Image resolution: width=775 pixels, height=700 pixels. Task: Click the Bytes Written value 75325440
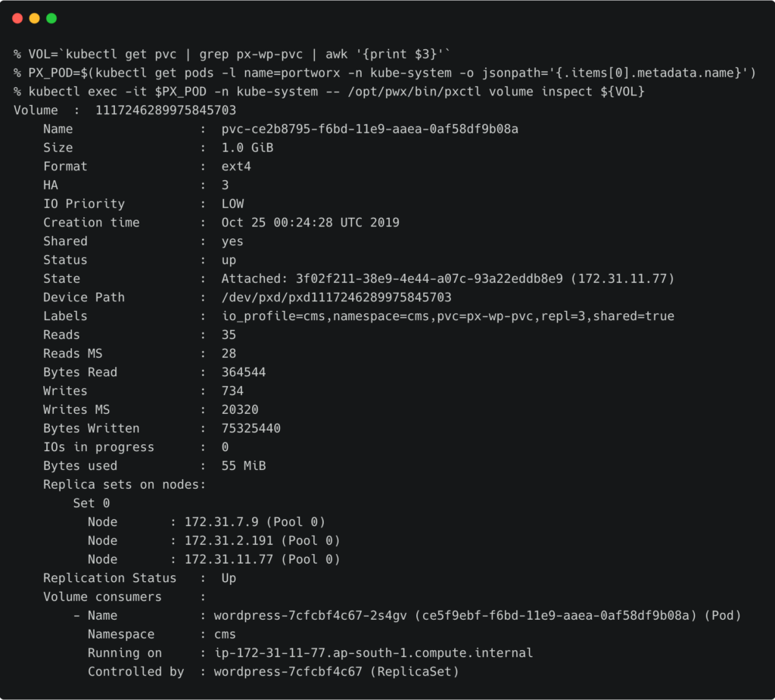pos(251,428)
